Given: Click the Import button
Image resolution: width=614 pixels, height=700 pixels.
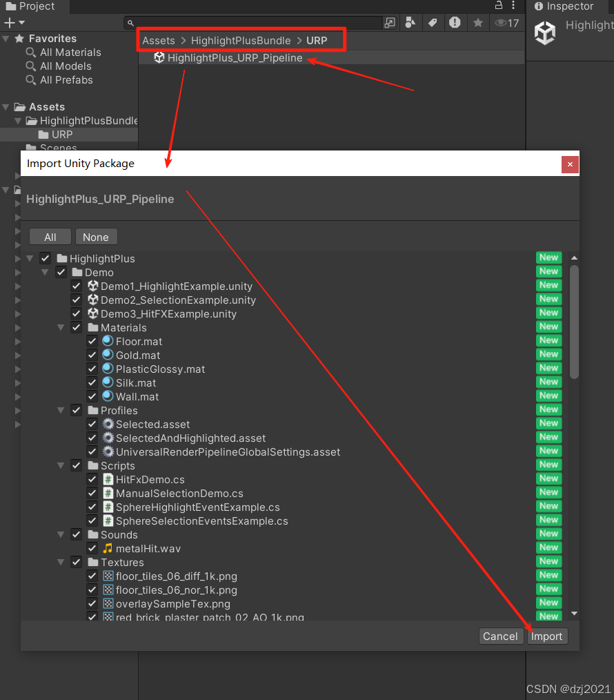Looking at the screenshot, I should coord(547,636).
